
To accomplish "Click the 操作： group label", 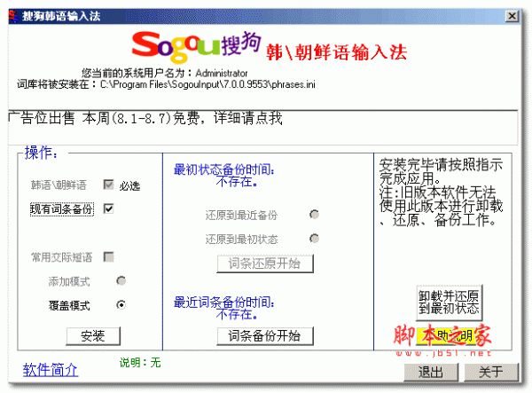I will tap(42, 153).
